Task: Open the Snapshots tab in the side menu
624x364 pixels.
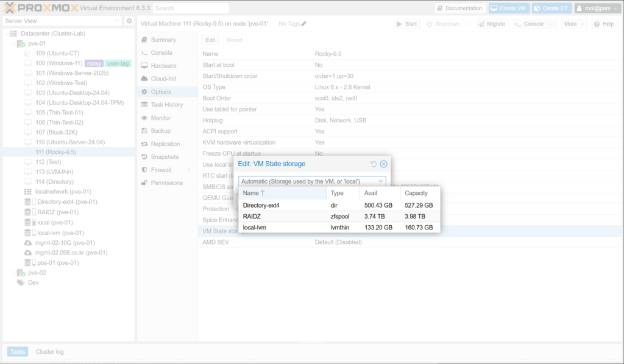Action: click(164, 157)
